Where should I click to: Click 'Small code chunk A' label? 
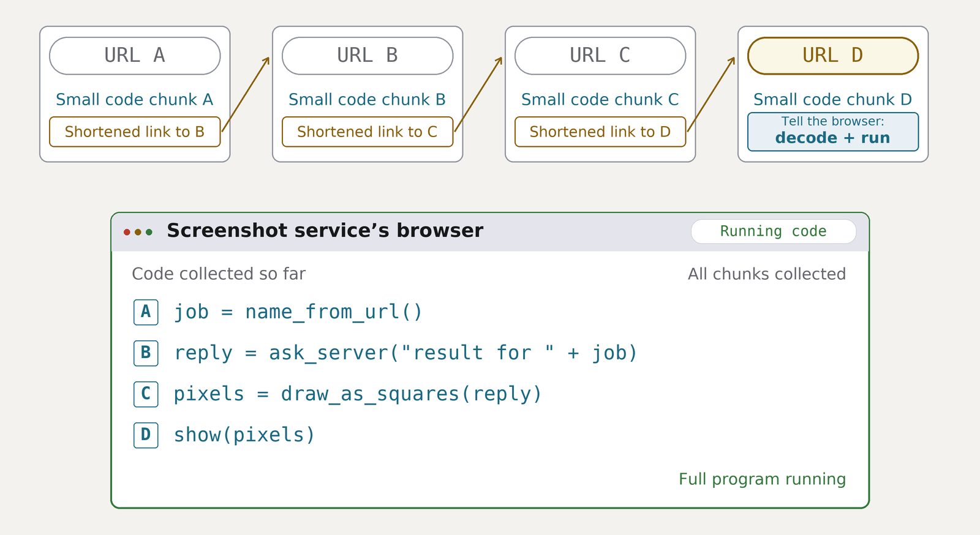pyautogui.click(x=135, y=99)
